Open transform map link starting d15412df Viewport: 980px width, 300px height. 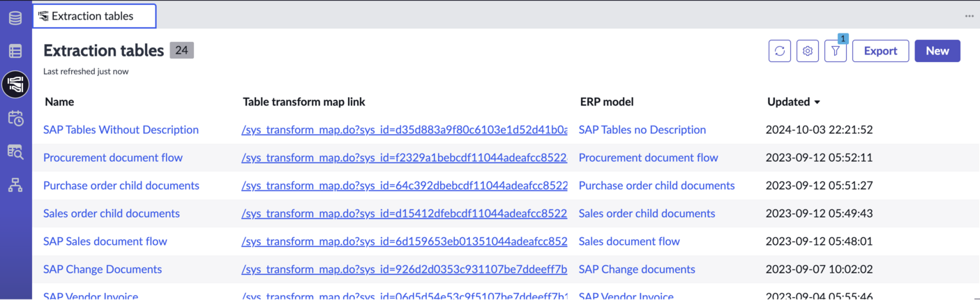coord(405,213)
